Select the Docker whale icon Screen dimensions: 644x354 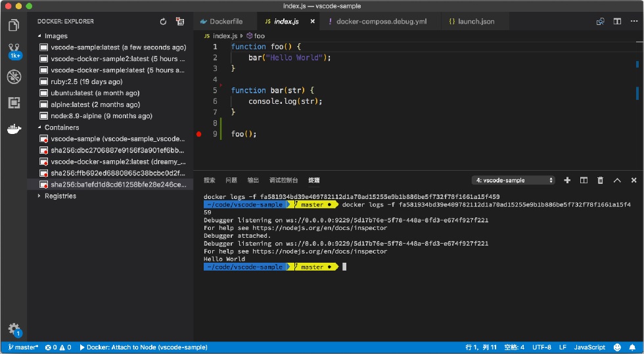[14, 129]
